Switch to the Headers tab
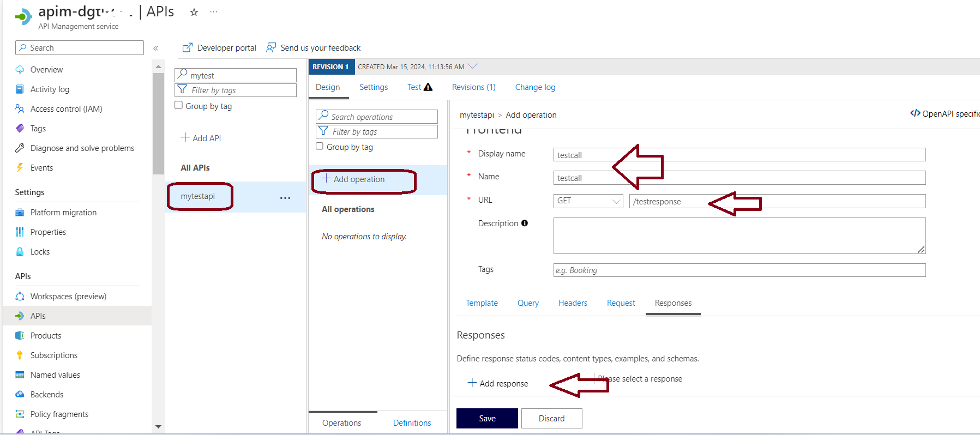This screenshot has height=435, width=980. [573, 303]
